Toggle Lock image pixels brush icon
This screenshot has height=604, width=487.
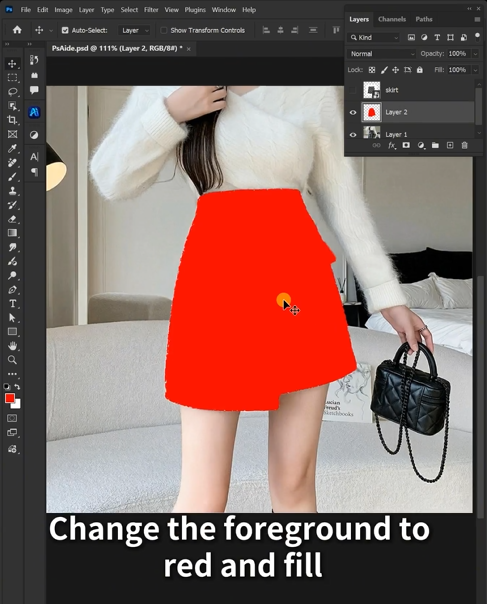tap(384, 70)
